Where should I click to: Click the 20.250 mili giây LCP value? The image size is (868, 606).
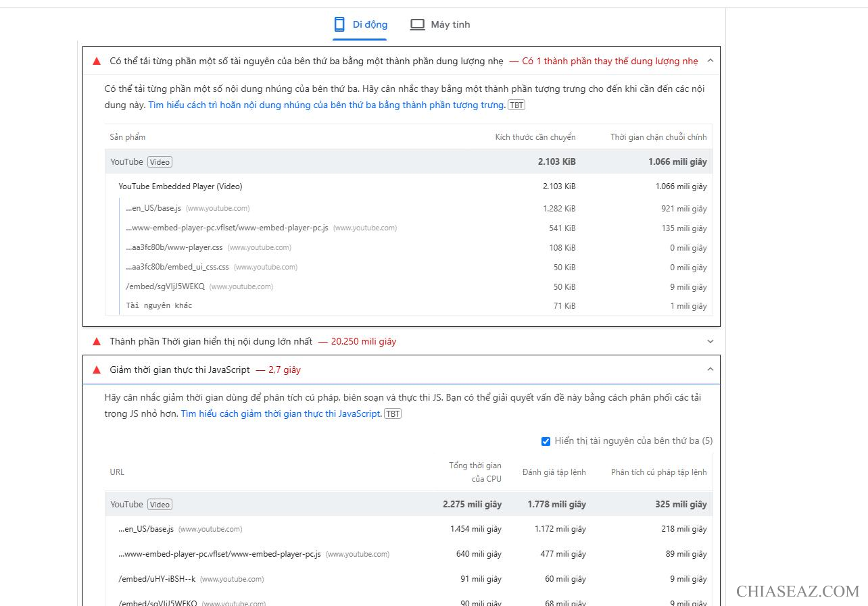364,342
